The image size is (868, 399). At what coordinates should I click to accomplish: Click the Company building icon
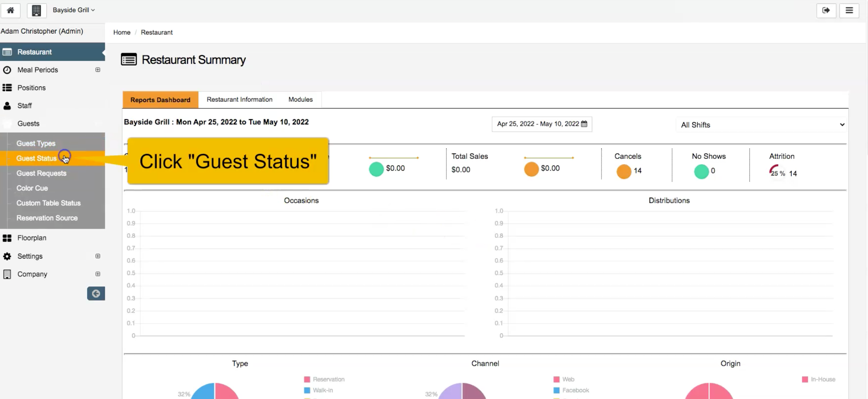point(7,274)
